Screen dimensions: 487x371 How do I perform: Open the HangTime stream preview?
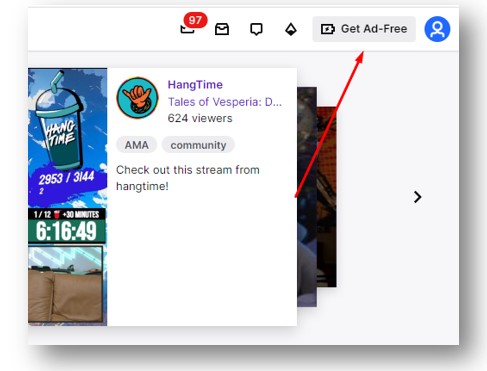(68, 197)
